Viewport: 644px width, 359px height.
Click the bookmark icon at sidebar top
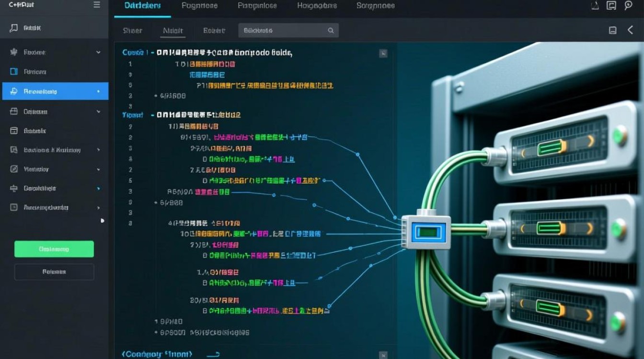tap(13, 28)
